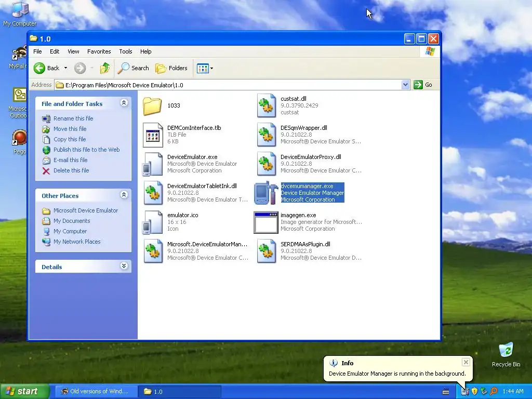Click Device Emulator Manager tray icon
The height and width of the screenshot is (399, 532).
point(465,392)
